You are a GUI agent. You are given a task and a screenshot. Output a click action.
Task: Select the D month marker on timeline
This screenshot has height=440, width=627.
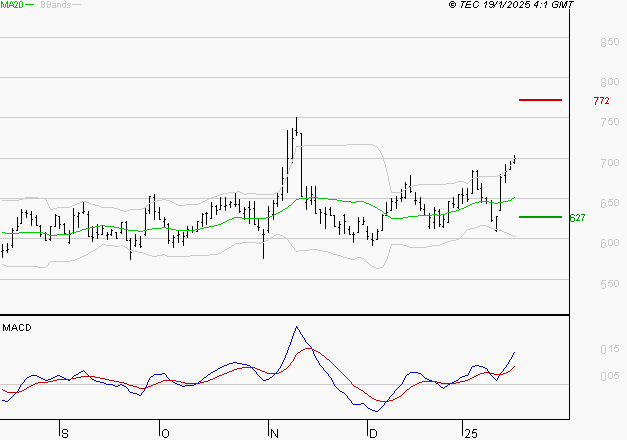tap(373, 433)
